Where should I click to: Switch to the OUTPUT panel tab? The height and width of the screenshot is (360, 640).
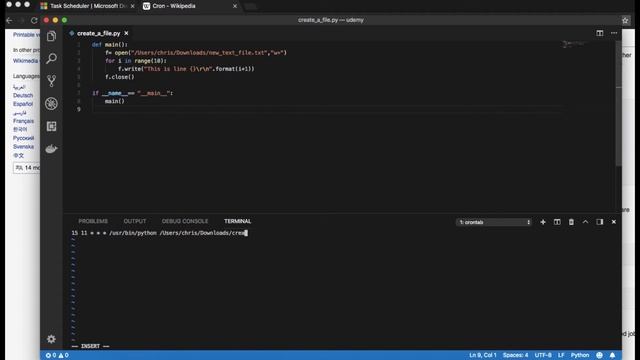coord(135,221)
